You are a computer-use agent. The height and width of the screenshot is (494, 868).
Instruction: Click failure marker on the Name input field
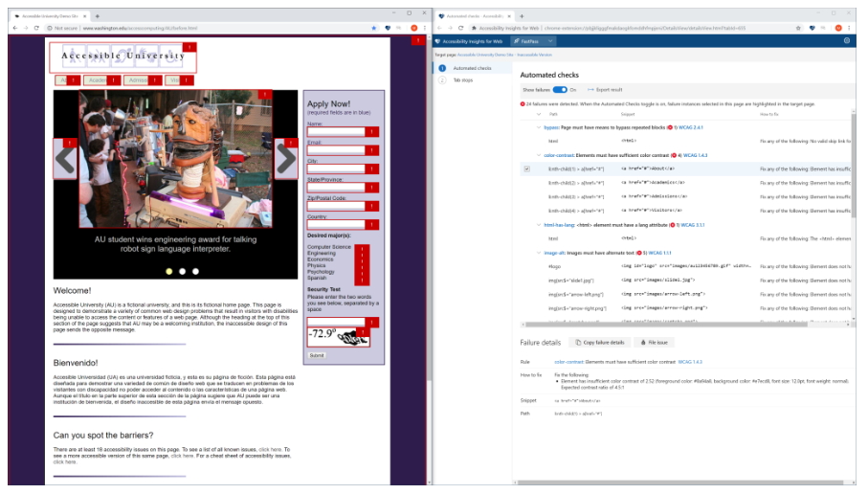pos(372,132)
